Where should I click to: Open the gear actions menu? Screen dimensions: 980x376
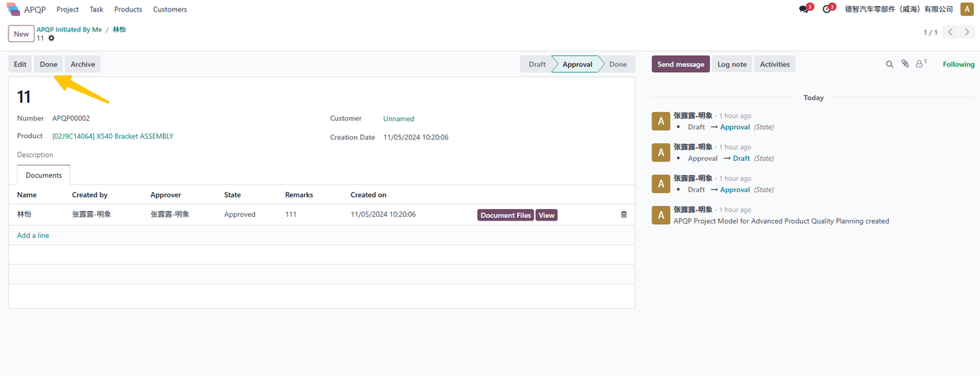(51, 38)
